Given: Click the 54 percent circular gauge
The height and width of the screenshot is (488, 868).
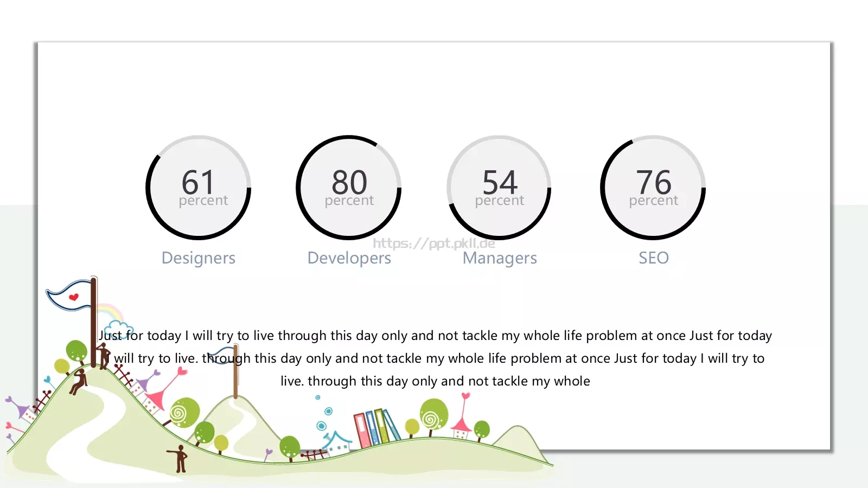Looking at the screenshot, I should [x=499, y=188].
